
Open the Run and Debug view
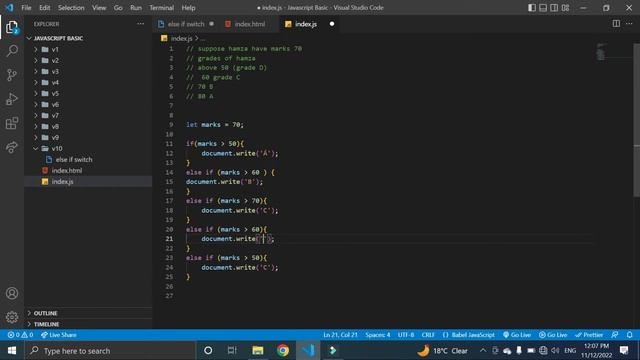point(12,99)
